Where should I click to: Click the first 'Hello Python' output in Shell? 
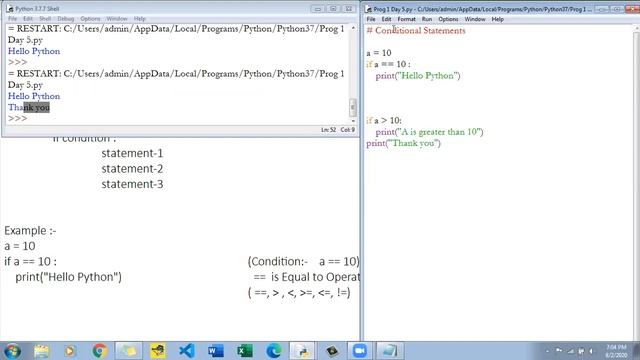tap(34, 51)
